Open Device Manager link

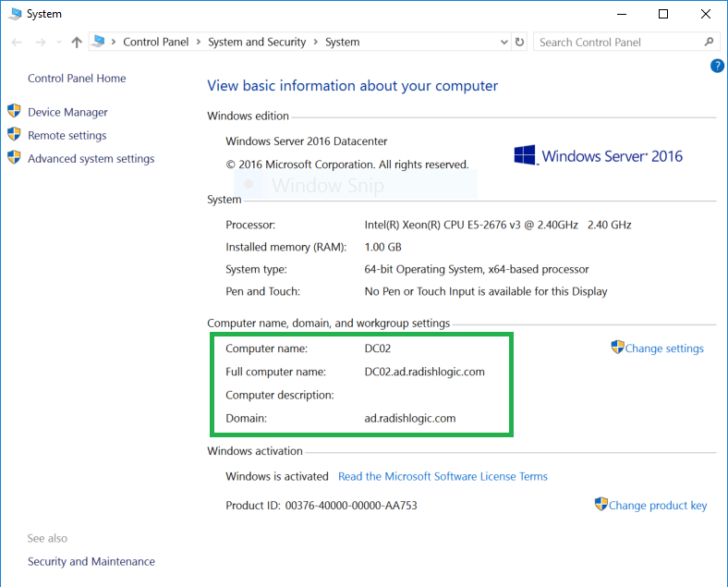[67, 112]
